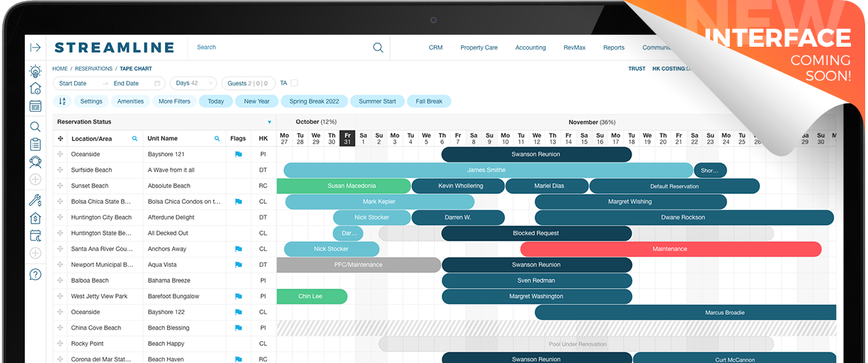Open the RevMax menu
This screenshot has width=868, height=363.
pos(574,48)
